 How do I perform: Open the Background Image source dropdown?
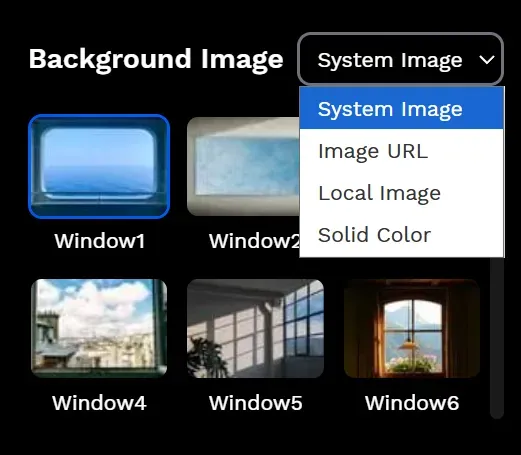tap(400, 59)
